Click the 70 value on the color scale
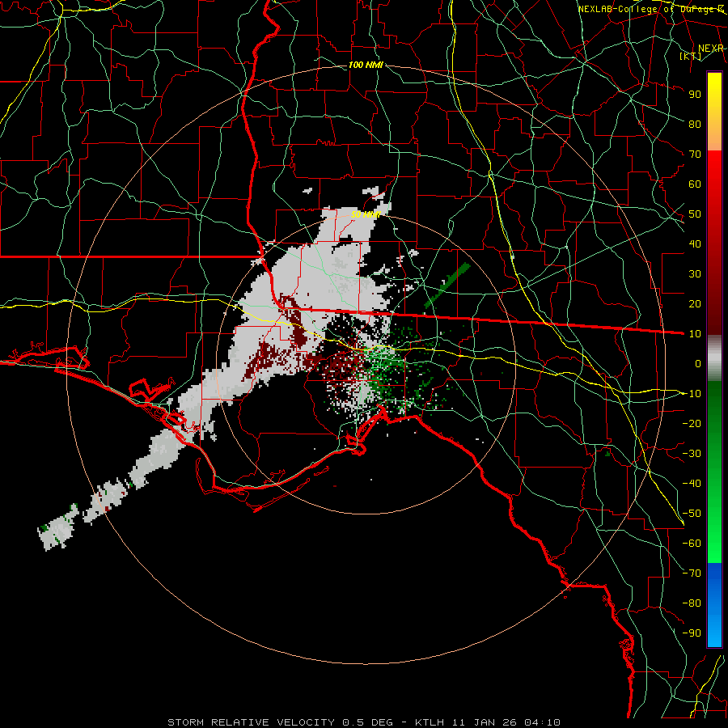 (695, 154)
